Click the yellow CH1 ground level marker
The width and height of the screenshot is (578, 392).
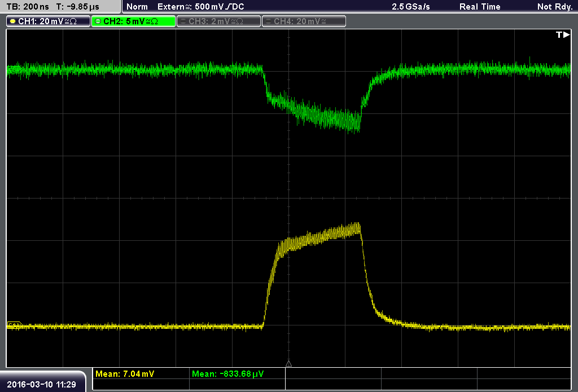(15, 325)
